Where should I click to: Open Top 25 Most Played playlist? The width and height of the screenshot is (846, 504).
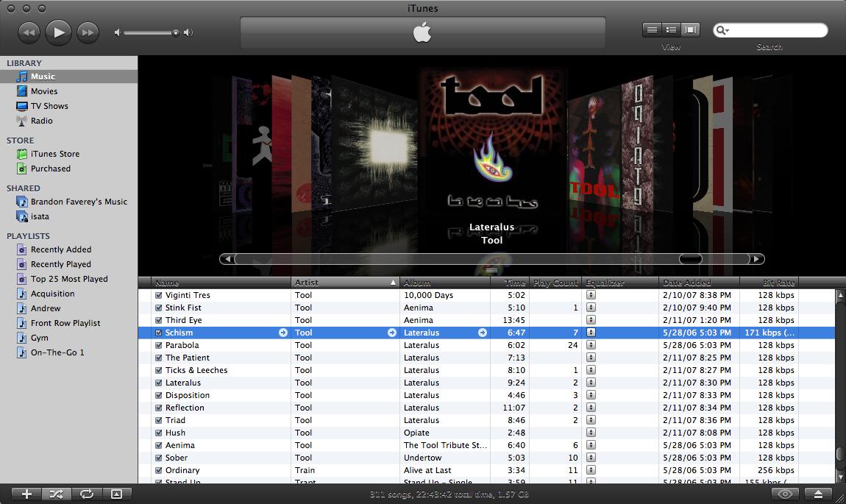tap(68, 279)
